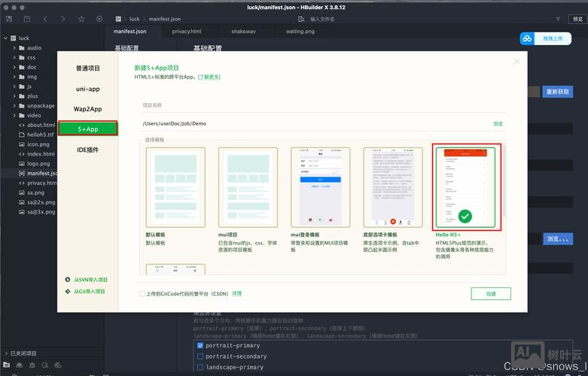The width and height of the screenshot is (588, 376).
Task: Click the SVN import icon
Action: point(68,280)
